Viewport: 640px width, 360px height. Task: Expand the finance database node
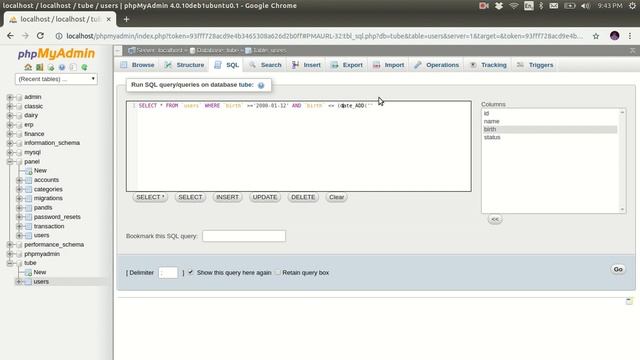point(10,134)
